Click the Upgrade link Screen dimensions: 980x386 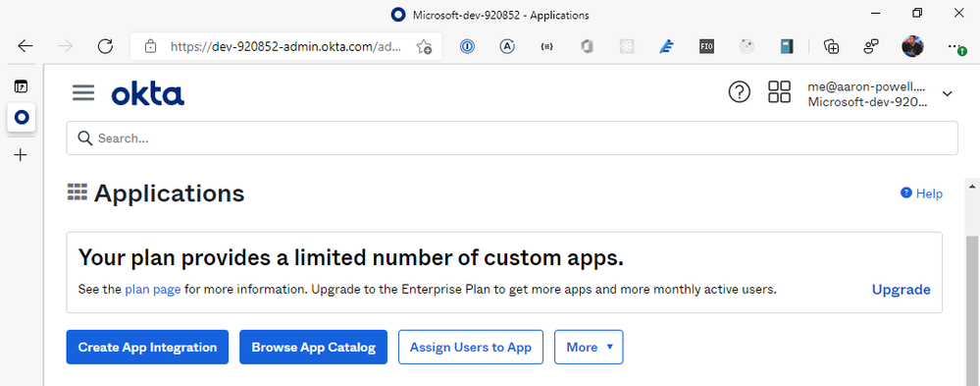(x=902, y=290)
